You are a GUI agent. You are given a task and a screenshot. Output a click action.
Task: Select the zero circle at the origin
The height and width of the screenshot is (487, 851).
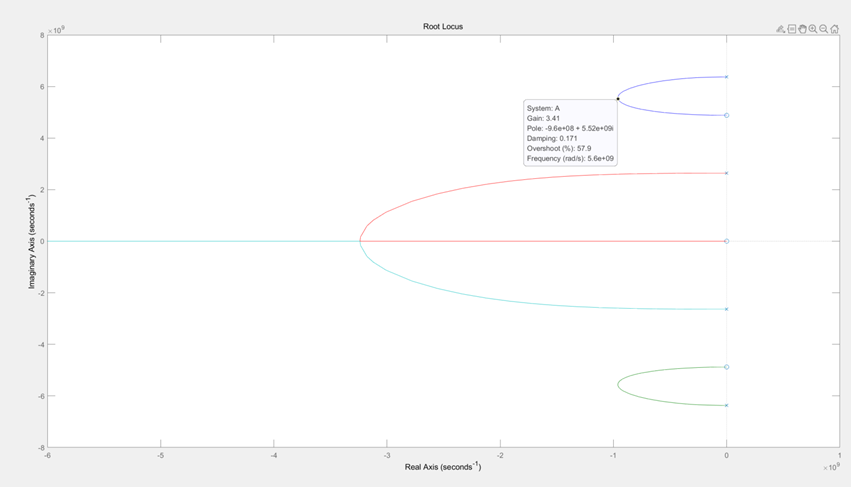click(x=727, y=241)
